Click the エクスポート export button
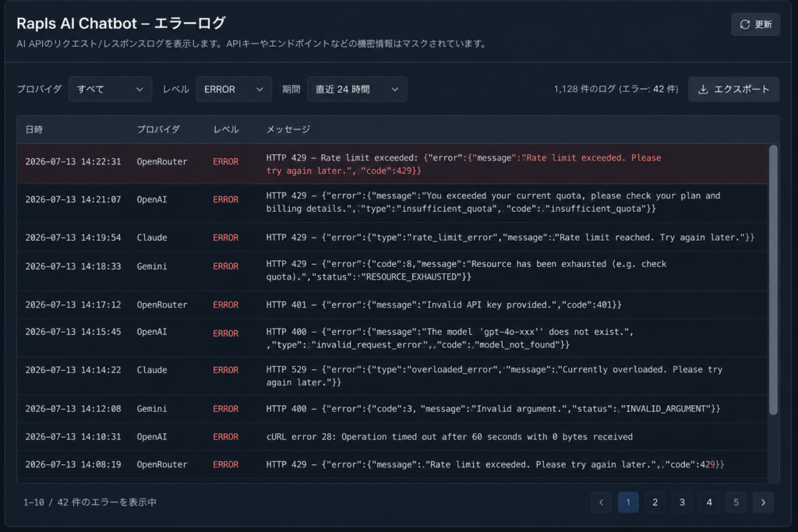This screenshot has width=798, height=532. (733, 89)
